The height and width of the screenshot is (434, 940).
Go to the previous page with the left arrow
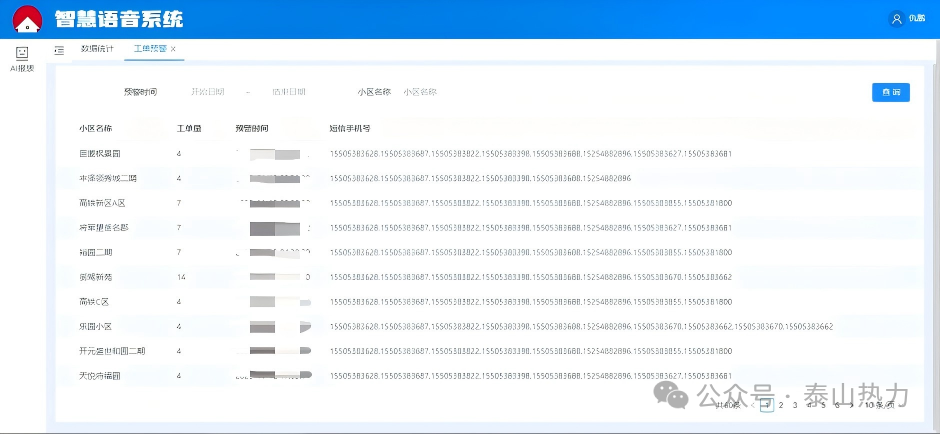750,405
